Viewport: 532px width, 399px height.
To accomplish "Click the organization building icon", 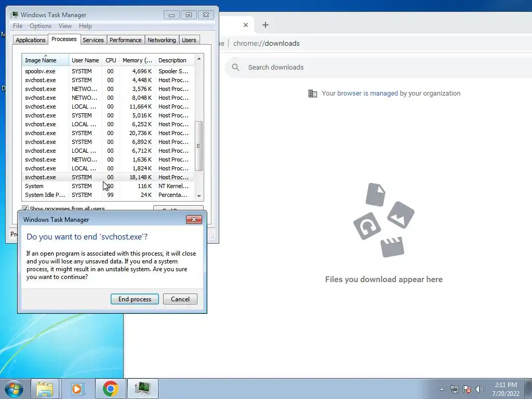I will click(x=312, y=94).
